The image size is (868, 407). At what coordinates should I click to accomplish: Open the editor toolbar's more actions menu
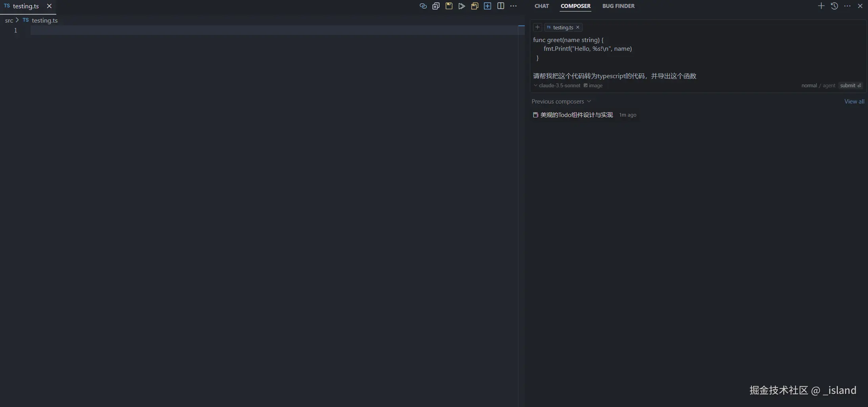click(514, 6)
